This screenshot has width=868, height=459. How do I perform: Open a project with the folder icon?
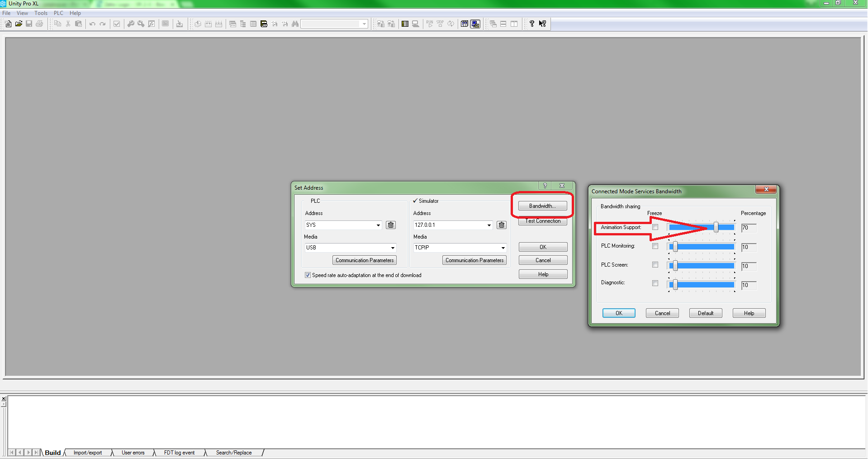[19, 24]
